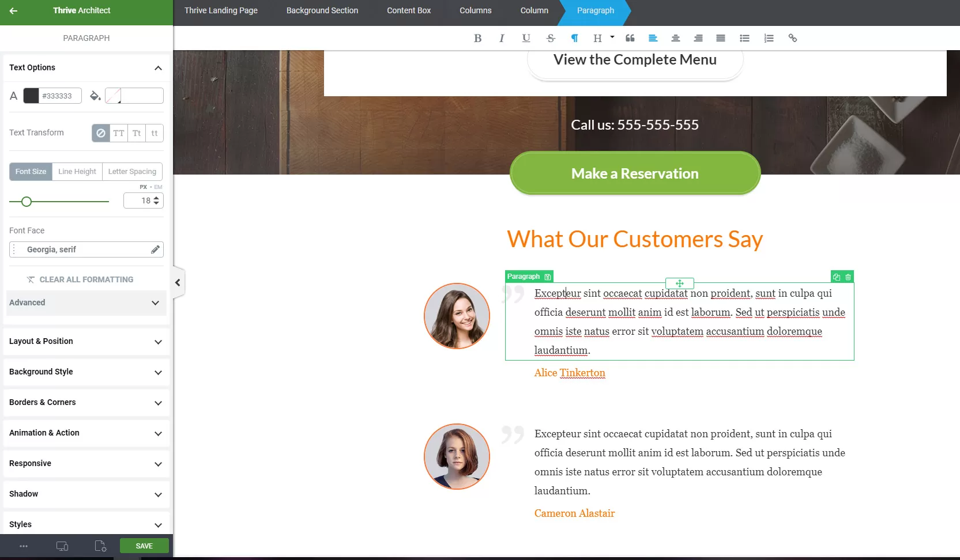Click the green SAVE button
The image size is (960, 560).
[144, 546]
